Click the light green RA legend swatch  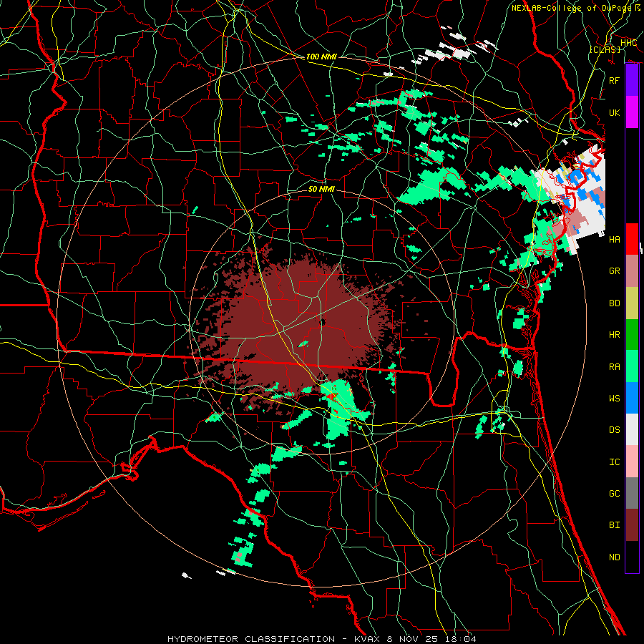coord(632,366)
